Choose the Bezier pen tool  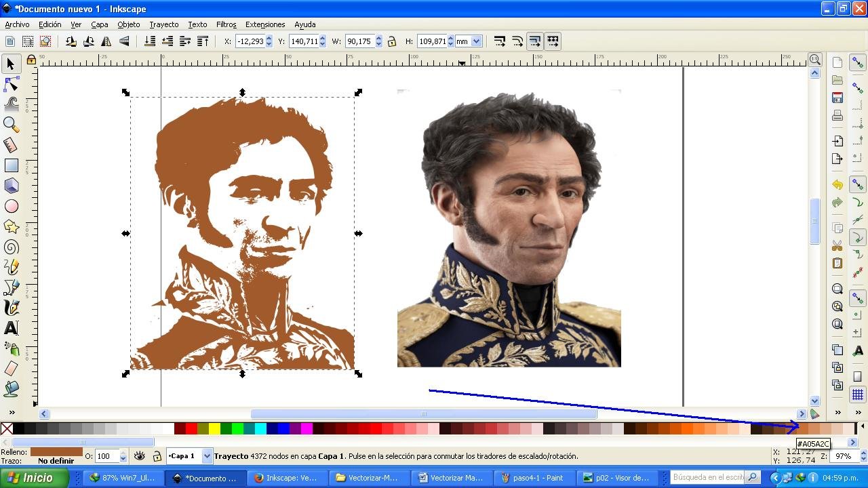pos(11,287)
